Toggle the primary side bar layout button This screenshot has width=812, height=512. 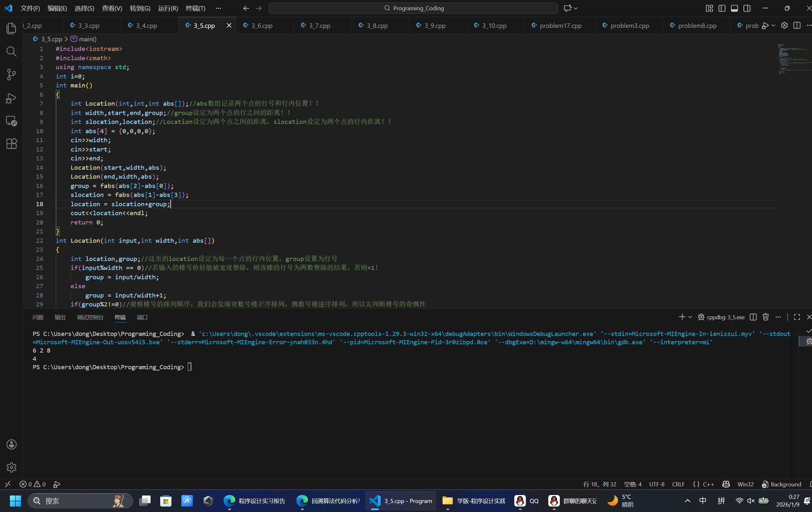722,8
